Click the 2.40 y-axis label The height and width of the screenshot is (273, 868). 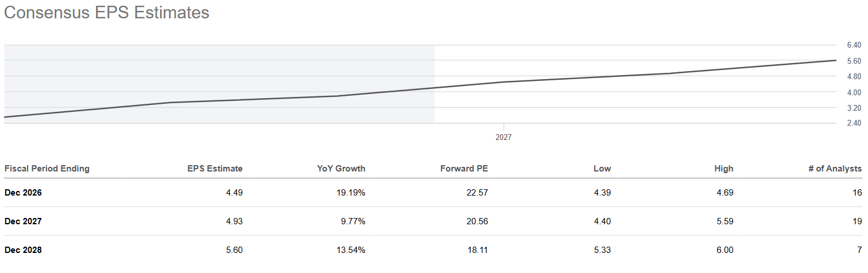[x=854, y=123]
